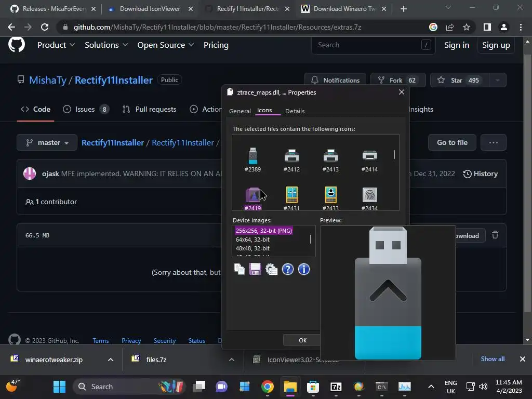532x399 pixels.
Task: Open the Pricing link
Action: [216, 45]
